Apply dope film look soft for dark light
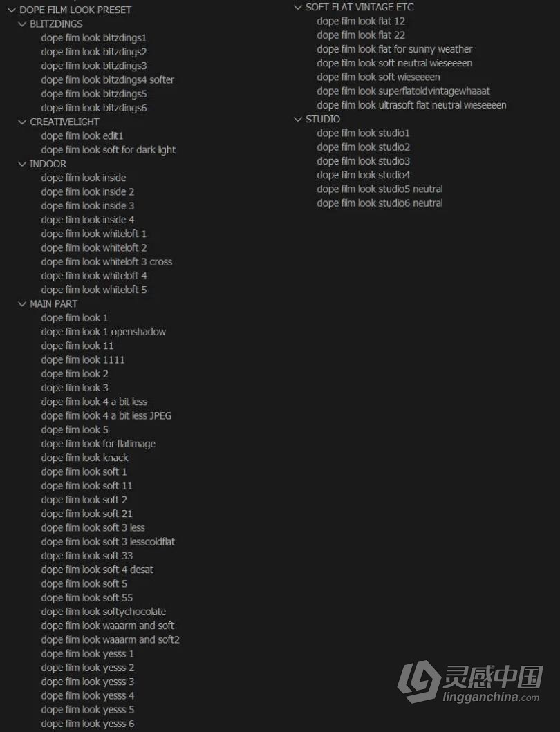This screenshot has width=560, height=732. click(x=109, y=150)
